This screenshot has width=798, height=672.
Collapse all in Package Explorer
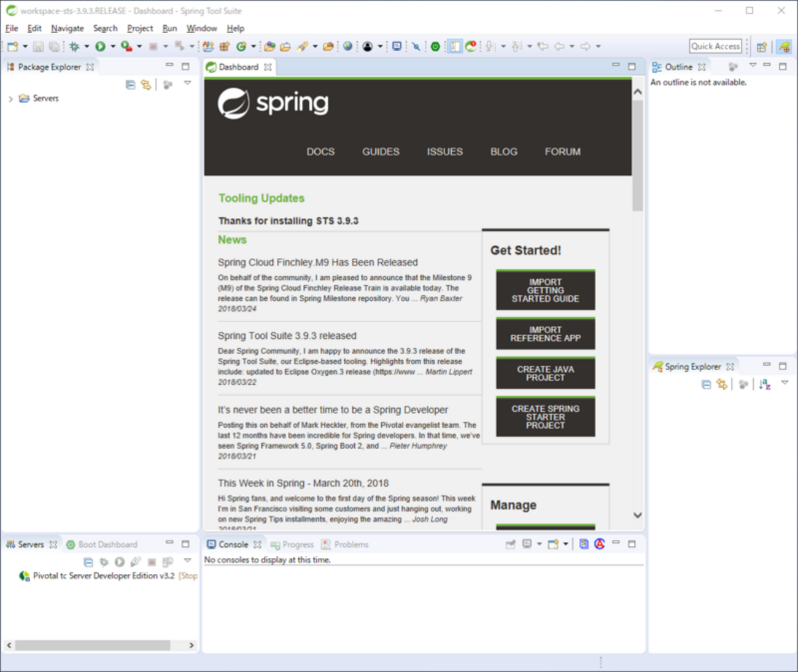click(x=130, y=85)
